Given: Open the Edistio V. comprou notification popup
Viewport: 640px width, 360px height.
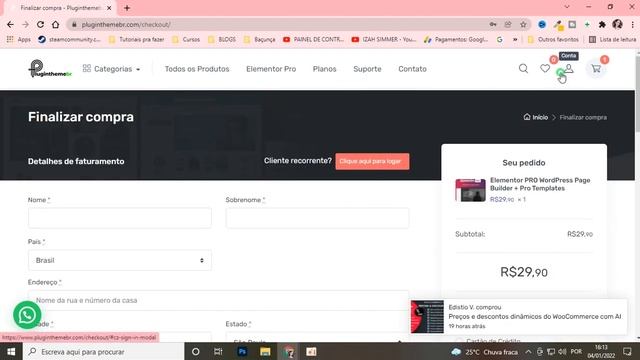Looking at the screenshot, I should pyautogui.click(x=519, y=317).
